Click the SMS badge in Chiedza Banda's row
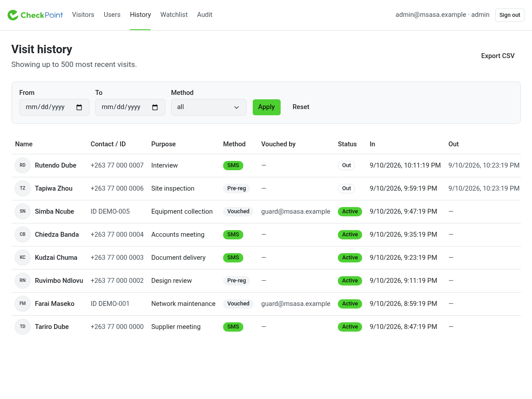Viewport: 532px width, 399px height. point(233,235)
